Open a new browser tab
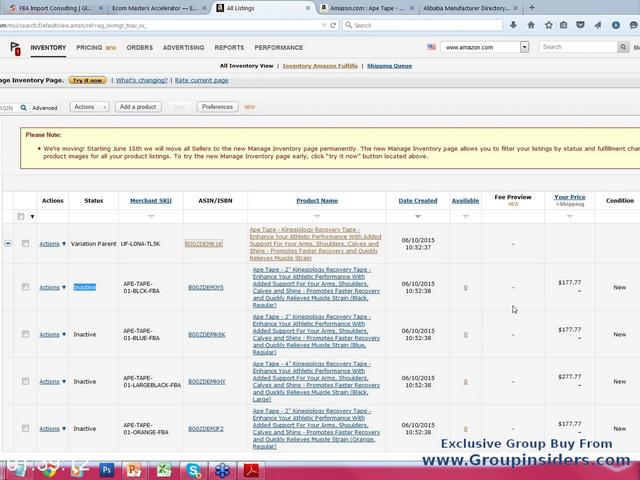Viewport: 640px width, 480px height. 531,7
